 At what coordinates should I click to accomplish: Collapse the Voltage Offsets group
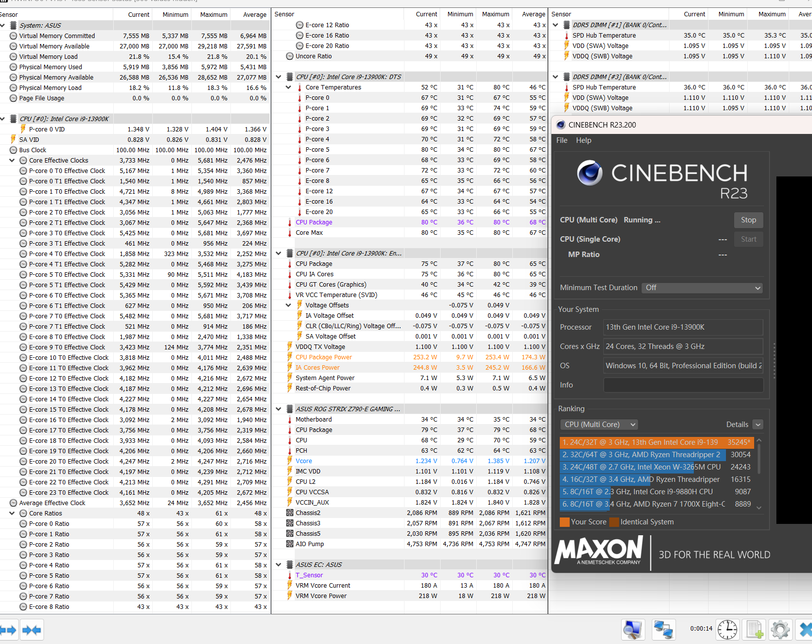288,305
